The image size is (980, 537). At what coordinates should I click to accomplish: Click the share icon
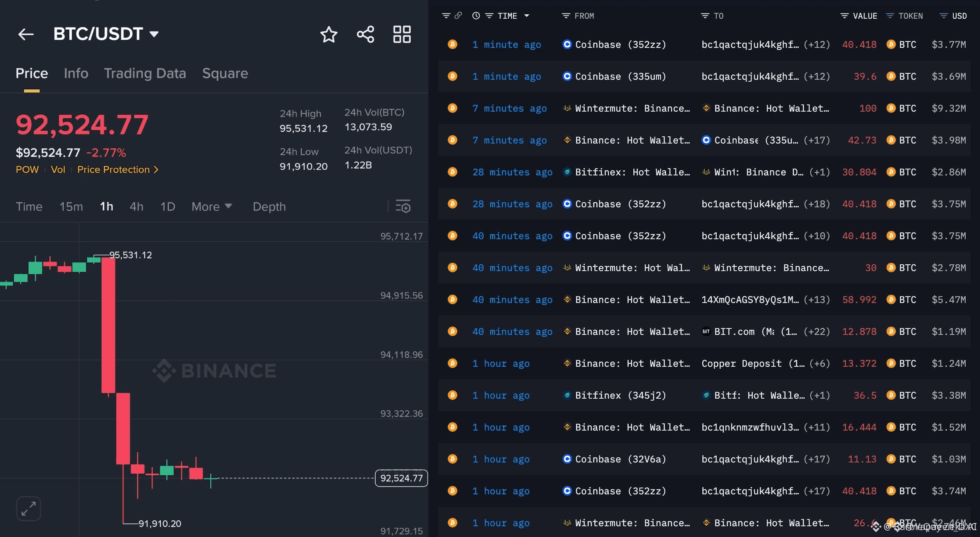click(365, 34)
